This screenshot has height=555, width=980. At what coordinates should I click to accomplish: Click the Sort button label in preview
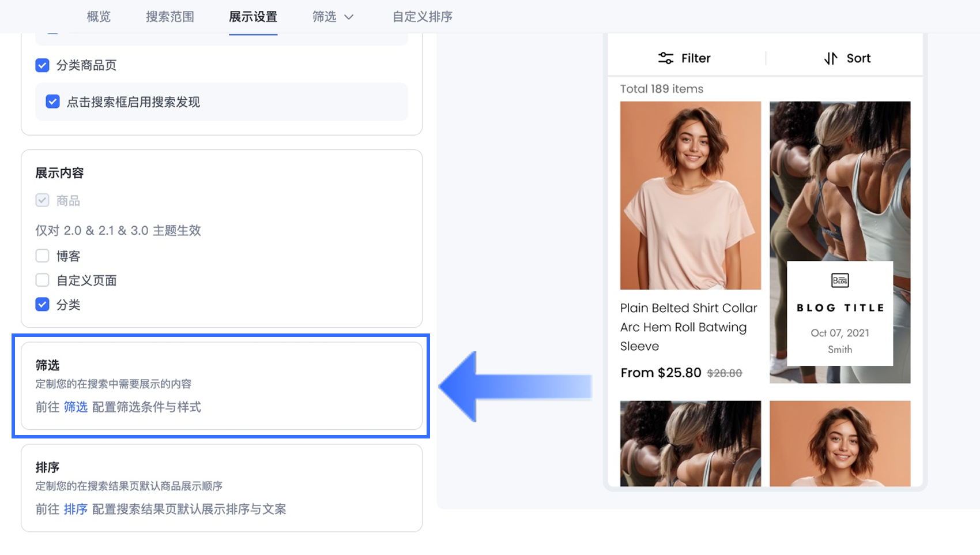point(858,58)
